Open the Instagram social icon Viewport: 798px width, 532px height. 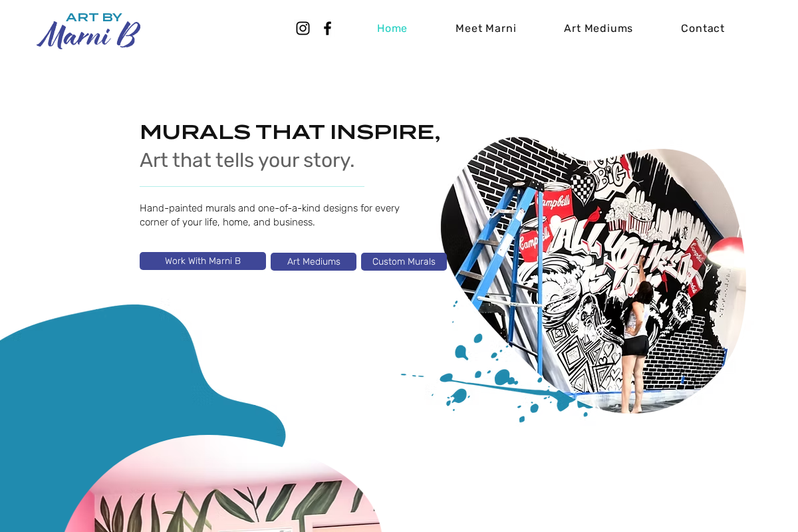pyautogui.click(x=303, y=28)
